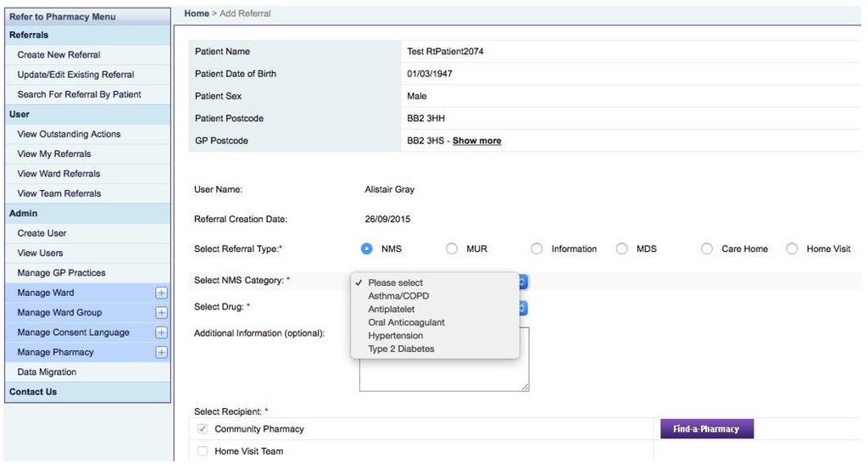Expand the Manage Ward plus icon
868x469 pixels.
(x=161, y=293)
